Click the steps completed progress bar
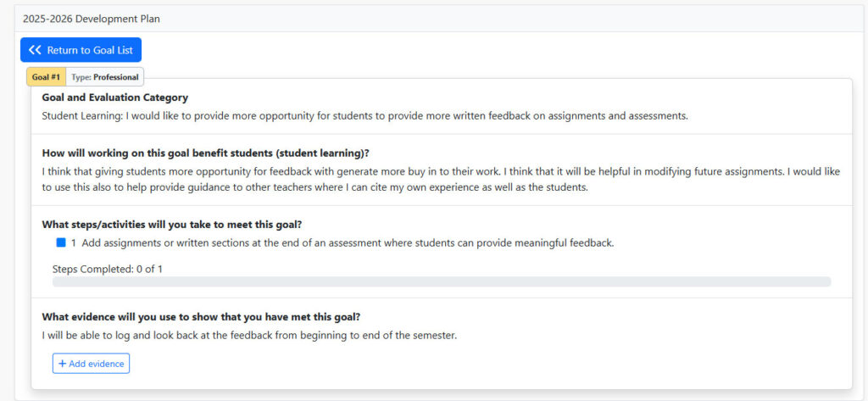 pos(442,281)
